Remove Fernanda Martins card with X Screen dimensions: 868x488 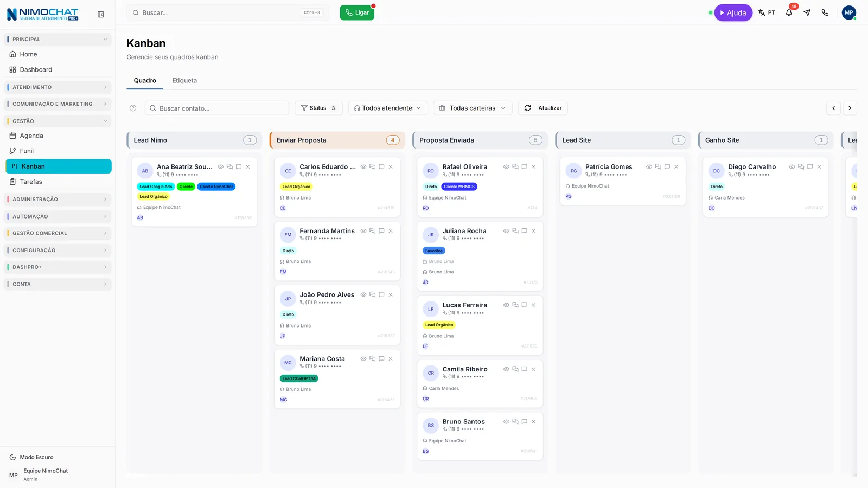pyautogui.click(x=391, y=231)
